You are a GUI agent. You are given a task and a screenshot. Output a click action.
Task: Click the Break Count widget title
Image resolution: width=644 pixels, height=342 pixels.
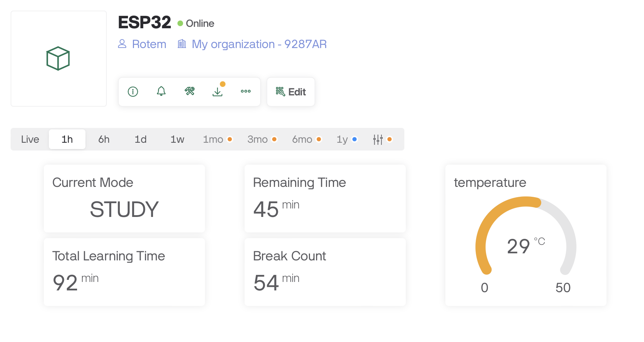click(x=289, y=256)
